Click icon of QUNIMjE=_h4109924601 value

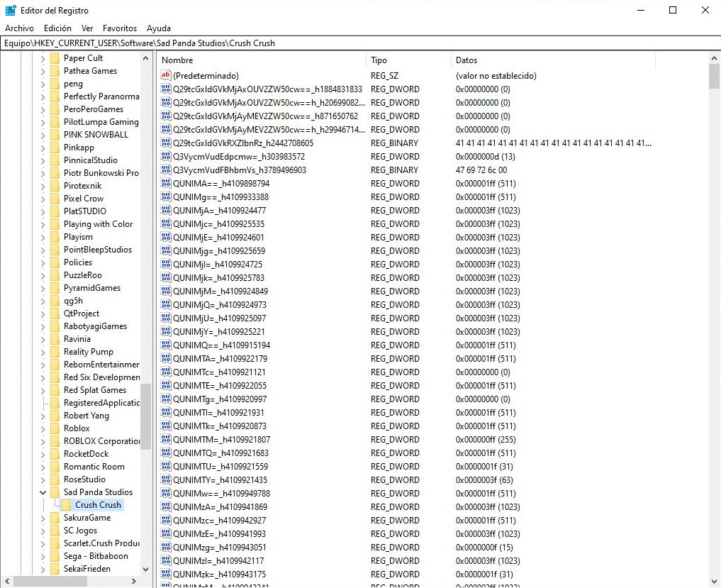pyautogui.click(x=165, y=237)
